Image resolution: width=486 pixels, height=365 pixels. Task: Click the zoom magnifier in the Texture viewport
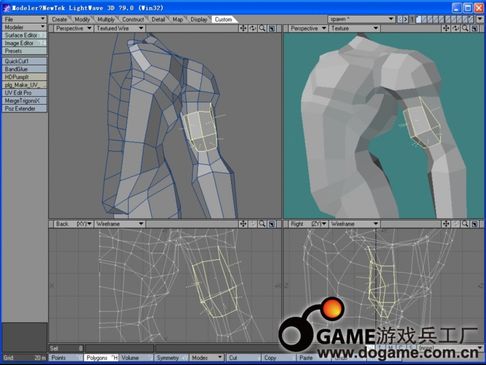(x=465, y=28)
